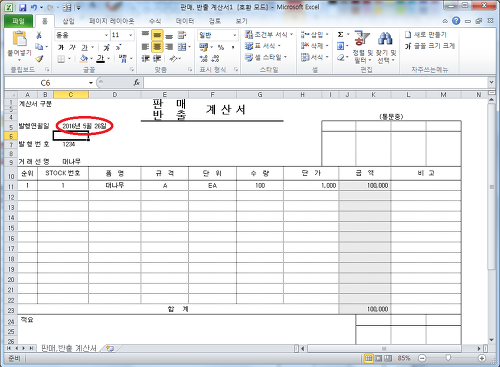Click the Insert (삽입) cells button
This screenshot has height=367, width=500.
tap(315, 34)
